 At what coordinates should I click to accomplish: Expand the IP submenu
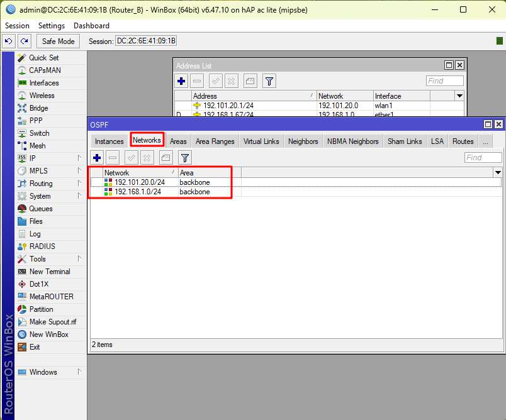point(32,158)
